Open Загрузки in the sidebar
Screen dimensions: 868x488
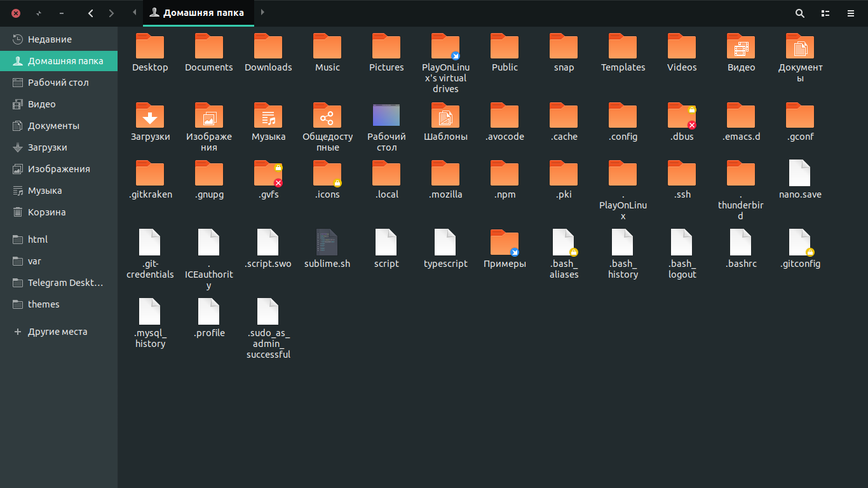[x=58, y=147]
